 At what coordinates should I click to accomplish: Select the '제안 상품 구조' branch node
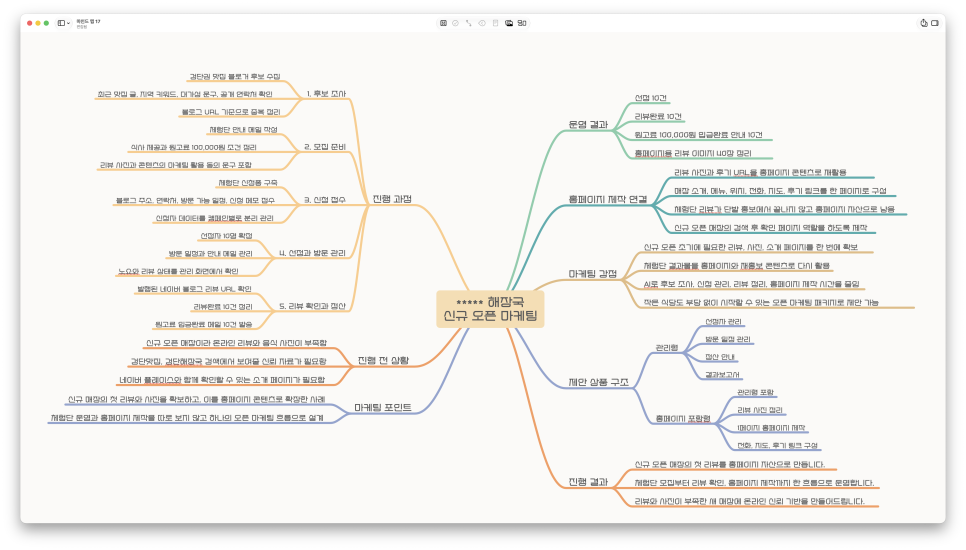(x=598, y=382)
